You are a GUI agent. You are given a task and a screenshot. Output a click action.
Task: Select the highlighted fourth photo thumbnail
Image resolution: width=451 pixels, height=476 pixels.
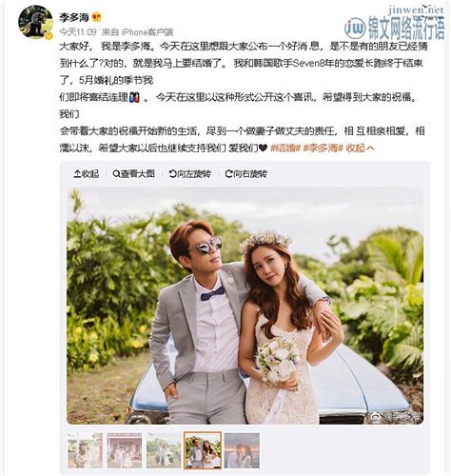[203, 450]
